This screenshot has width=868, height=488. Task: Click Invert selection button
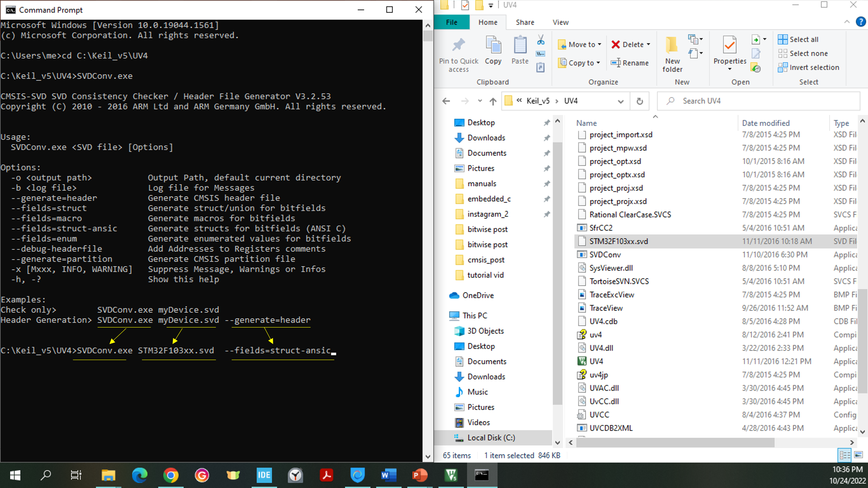click(x=808, y=67)
